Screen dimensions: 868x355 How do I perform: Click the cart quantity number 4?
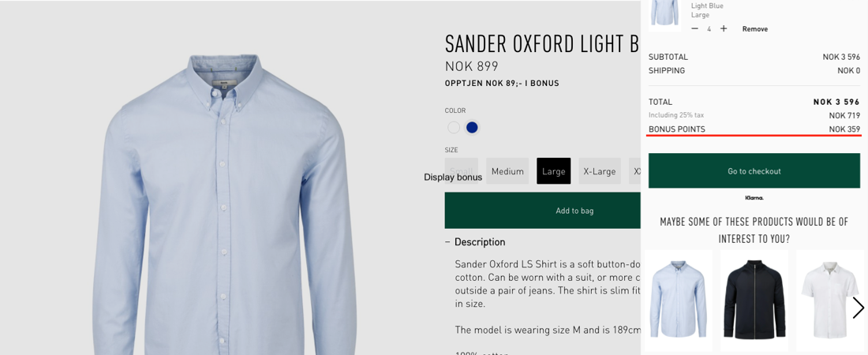point(709,29)
